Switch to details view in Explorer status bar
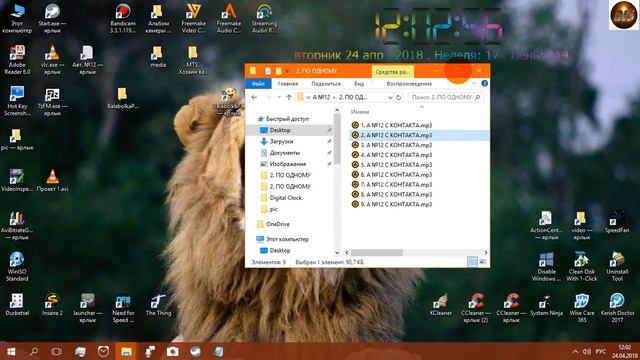 click(x=472, y=262)
